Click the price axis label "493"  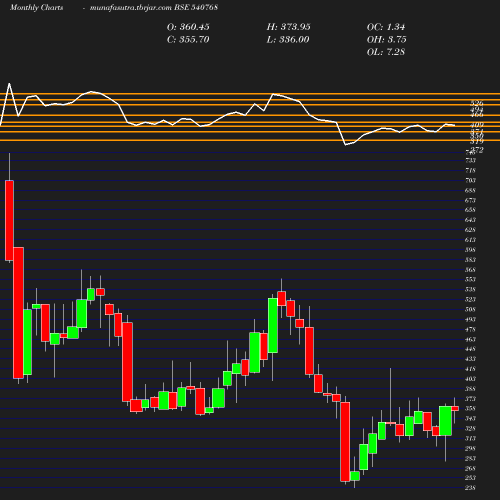point(470,320)
